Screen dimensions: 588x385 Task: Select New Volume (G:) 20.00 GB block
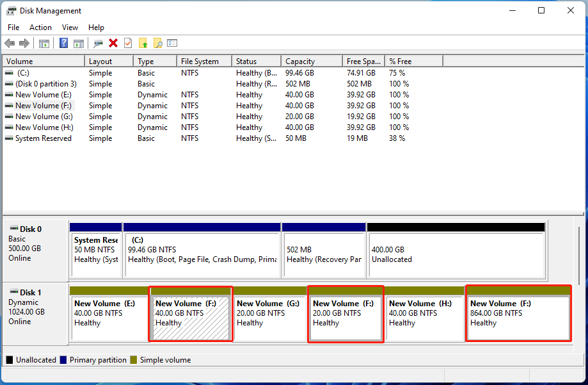coord(270,314)
